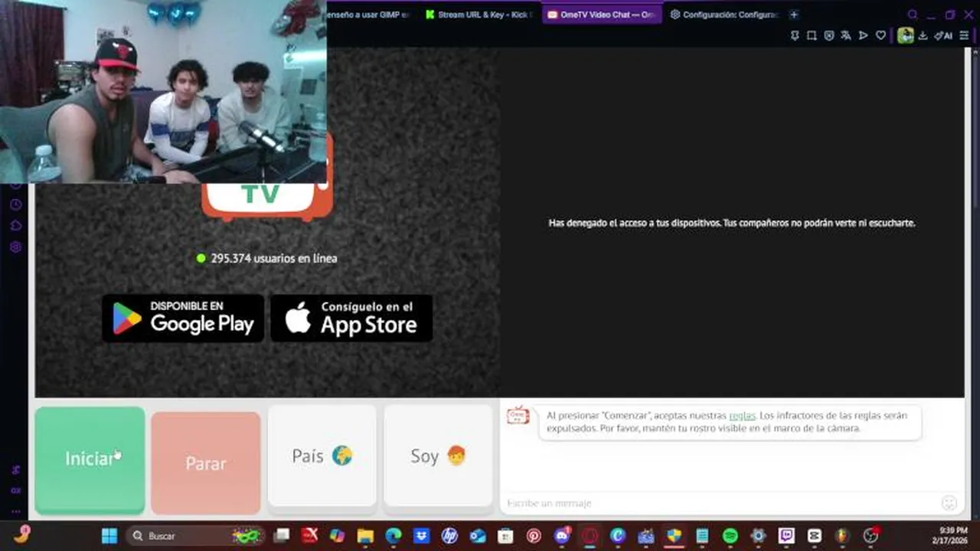Click the Parar button

pyautogui.click(x=206, y=463)
